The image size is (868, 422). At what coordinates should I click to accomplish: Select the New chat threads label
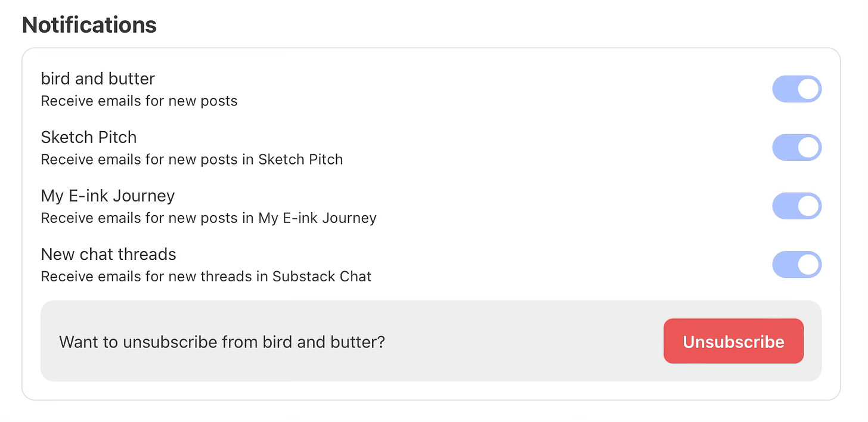tap(108, 254)
